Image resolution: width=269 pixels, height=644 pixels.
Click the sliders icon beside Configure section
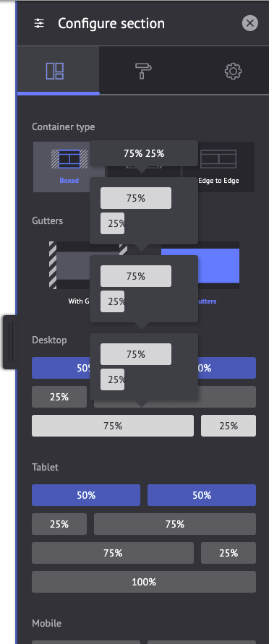pos(39,23)
